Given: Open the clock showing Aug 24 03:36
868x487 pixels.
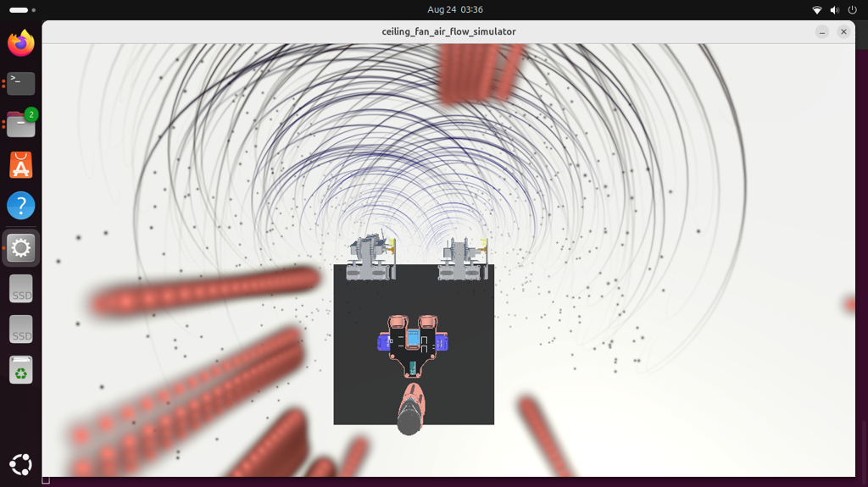Looking at the screenshot, I should (455, 9).
